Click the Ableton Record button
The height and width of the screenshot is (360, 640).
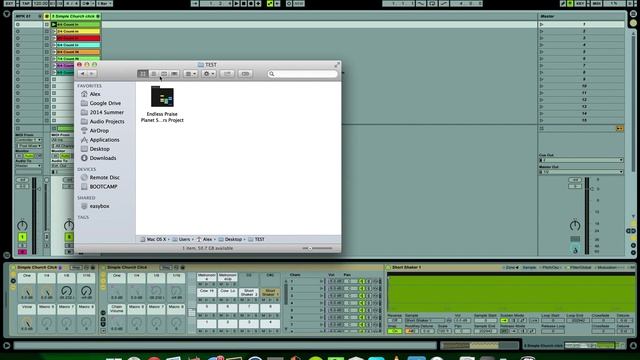pos(251,3)
